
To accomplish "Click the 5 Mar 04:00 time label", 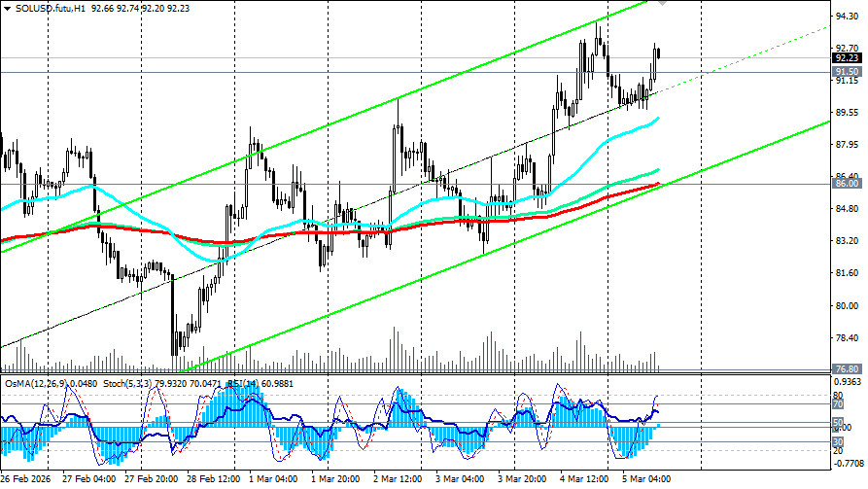I will coord(646,479).
